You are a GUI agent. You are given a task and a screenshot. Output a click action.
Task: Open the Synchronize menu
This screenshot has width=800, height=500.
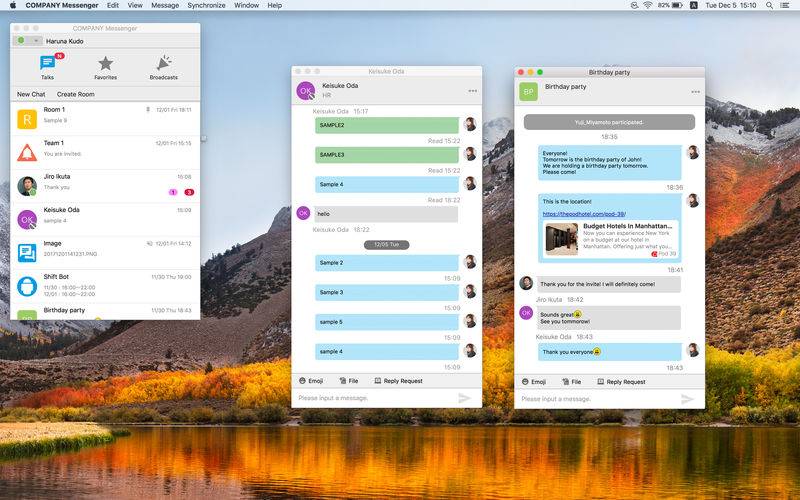206,5
